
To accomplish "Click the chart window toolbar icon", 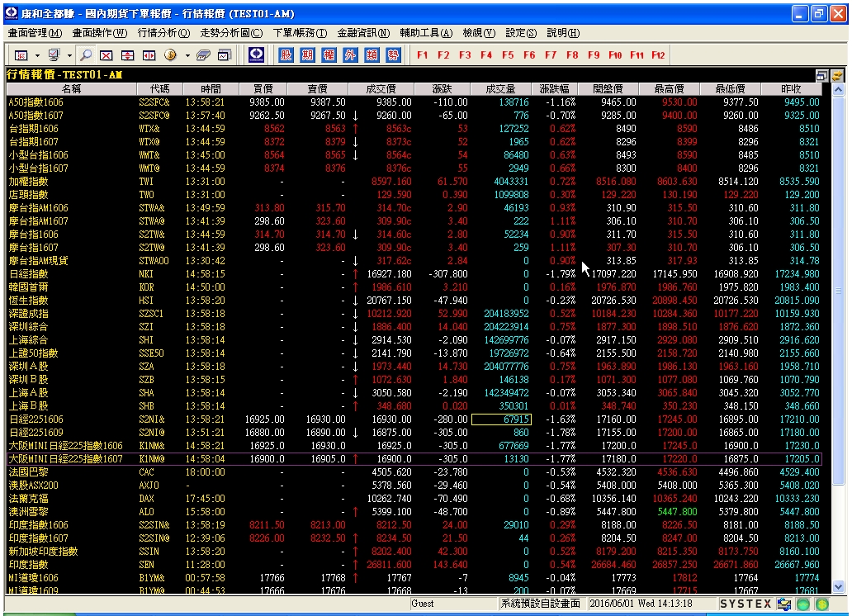I will [225, 55].
